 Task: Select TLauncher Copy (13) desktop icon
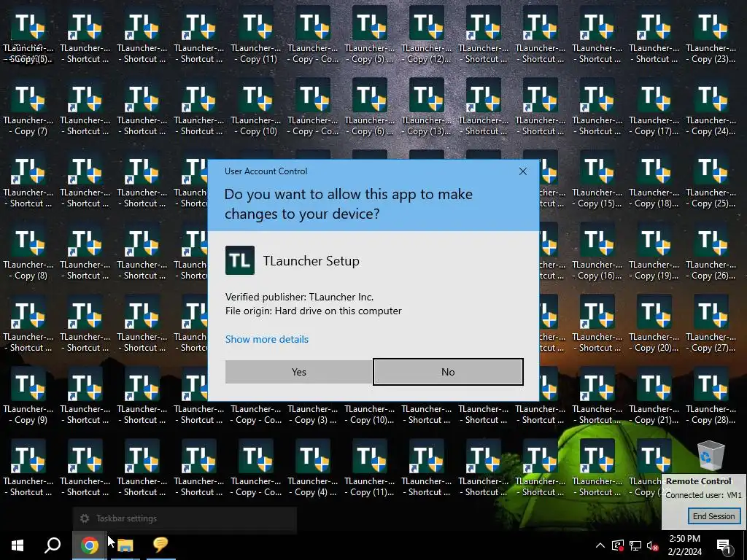[426, 108]
